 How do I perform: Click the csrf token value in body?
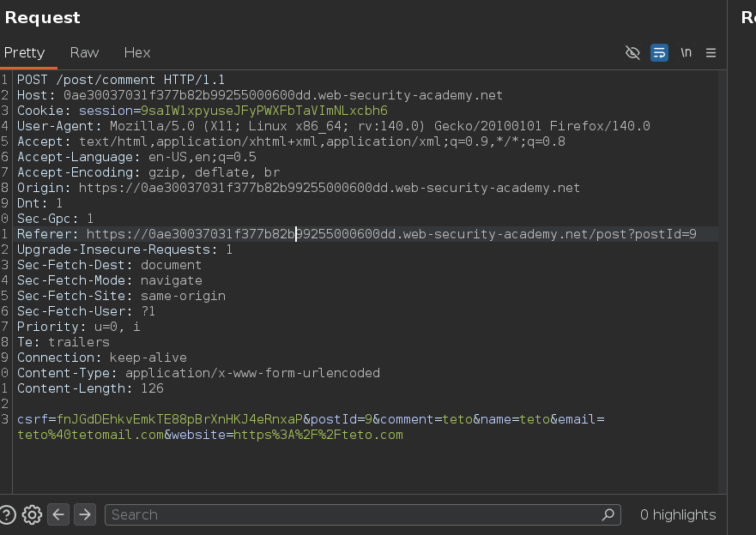point(179,419)
